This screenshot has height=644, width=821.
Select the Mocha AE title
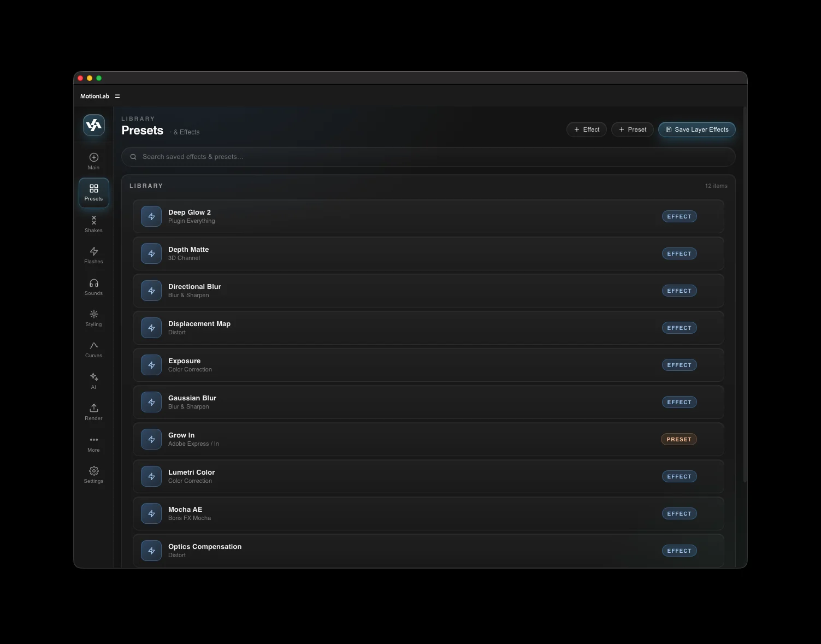(x=185, y=510)
